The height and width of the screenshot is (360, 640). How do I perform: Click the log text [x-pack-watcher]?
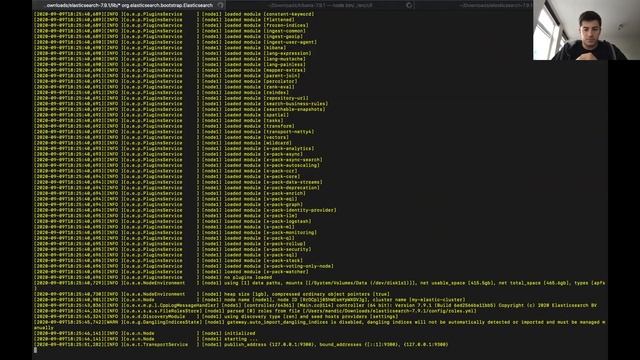pyautogui.click(x=286, y=272)
